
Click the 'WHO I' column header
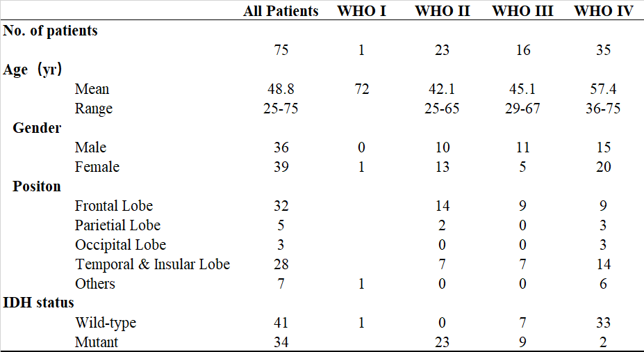point(361,11)
